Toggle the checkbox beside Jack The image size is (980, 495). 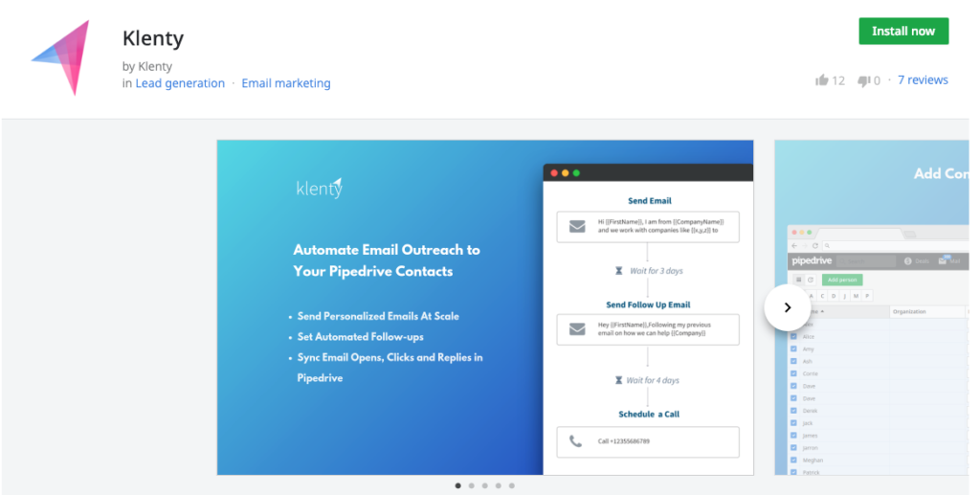[x=793, y=423]
